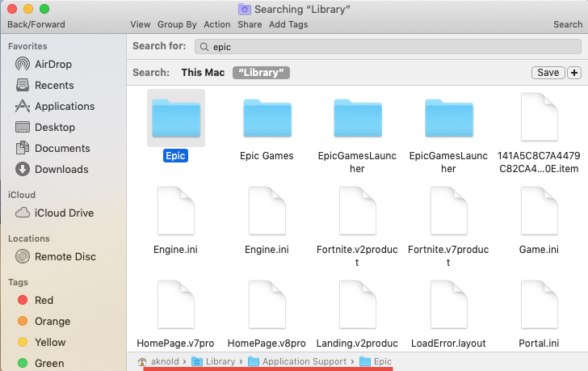Image resolution: width=588 pixels, height=371 pixels.
Task: Filter by the Yellow tag
Action: 41,342
